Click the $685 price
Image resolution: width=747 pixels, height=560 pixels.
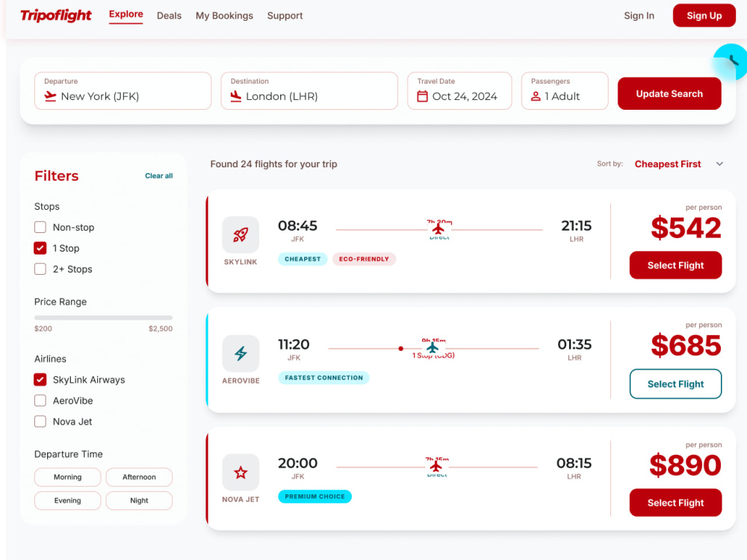(x=686, y=345)
